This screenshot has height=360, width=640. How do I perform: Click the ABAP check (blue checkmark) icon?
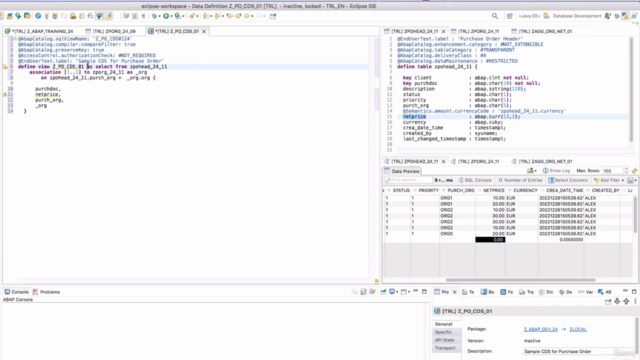coord(38,16)
